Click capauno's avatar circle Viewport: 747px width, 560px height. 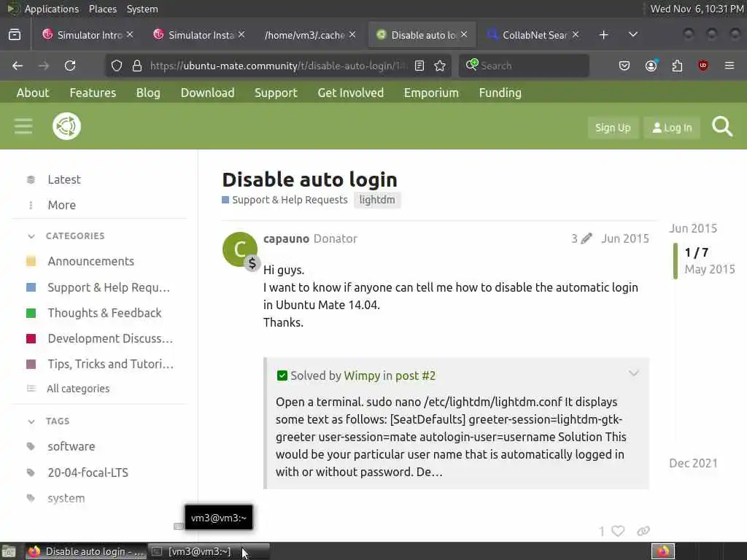point(239,249)
